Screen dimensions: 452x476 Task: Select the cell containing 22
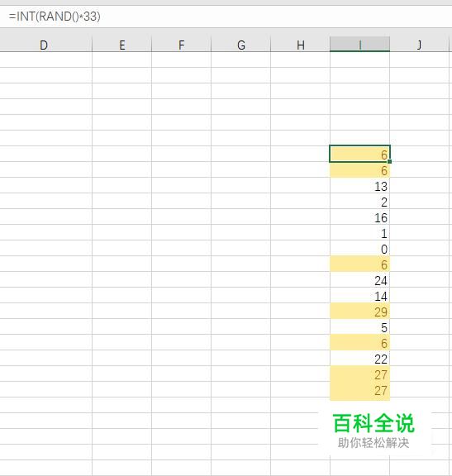[x=359, y=359]
